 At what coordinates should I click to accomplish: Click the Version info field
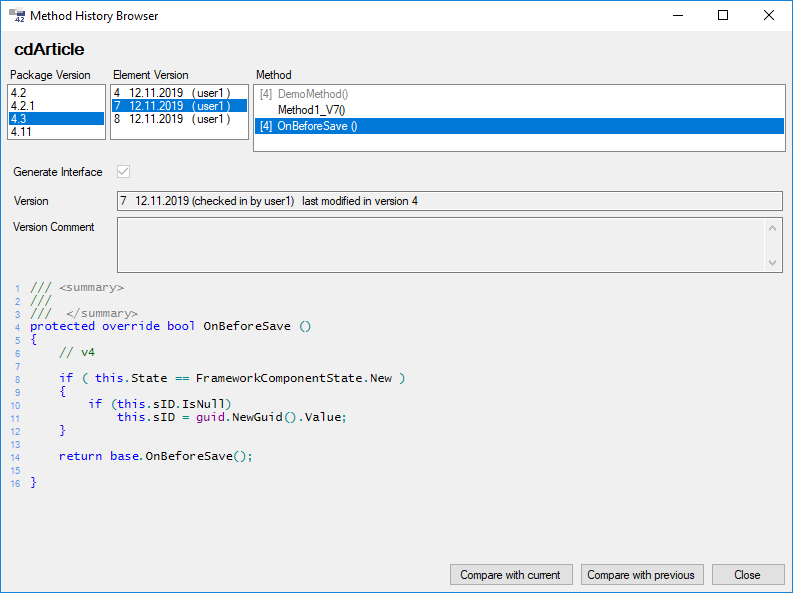(450, 201)
